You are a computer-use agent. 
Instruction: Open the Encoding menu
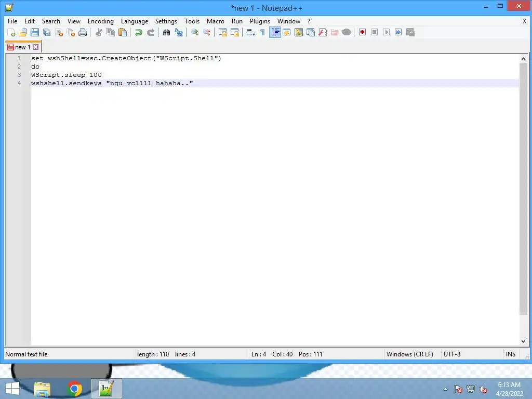pyautogui.click(x=101, y=21)
